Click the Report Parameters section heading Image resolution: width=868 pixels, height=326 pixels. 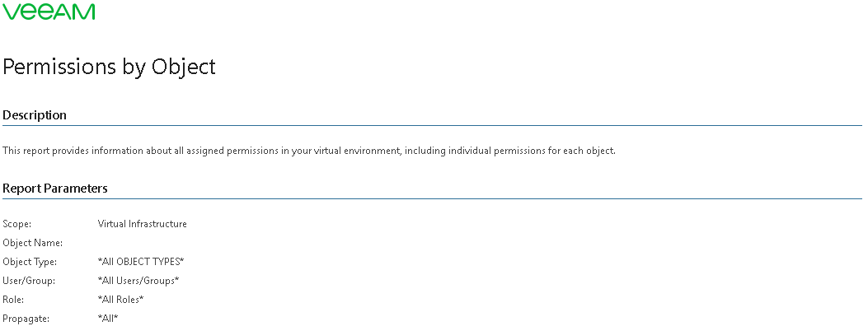point(54,189)
